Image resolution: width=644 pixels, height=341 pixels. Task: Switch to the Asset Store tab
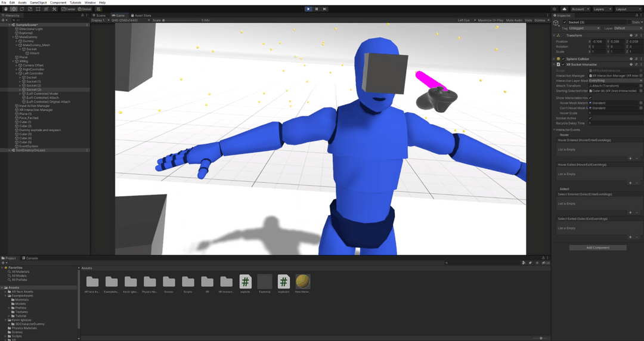click(x=142, y=15)
